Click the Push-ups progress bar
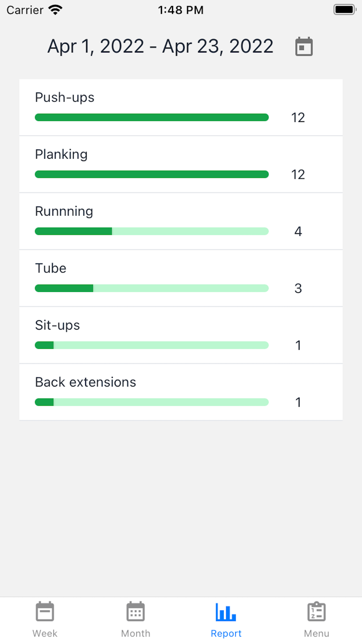The image size is (362, 644). [x=152, y=117]
